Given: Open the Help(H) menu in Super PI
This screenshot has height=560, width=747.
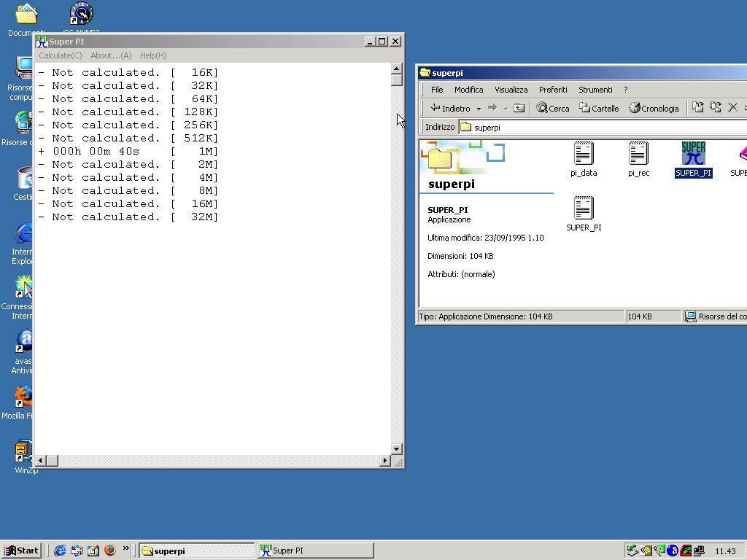Looking at the screenshot, I should [x=153, y=55].
